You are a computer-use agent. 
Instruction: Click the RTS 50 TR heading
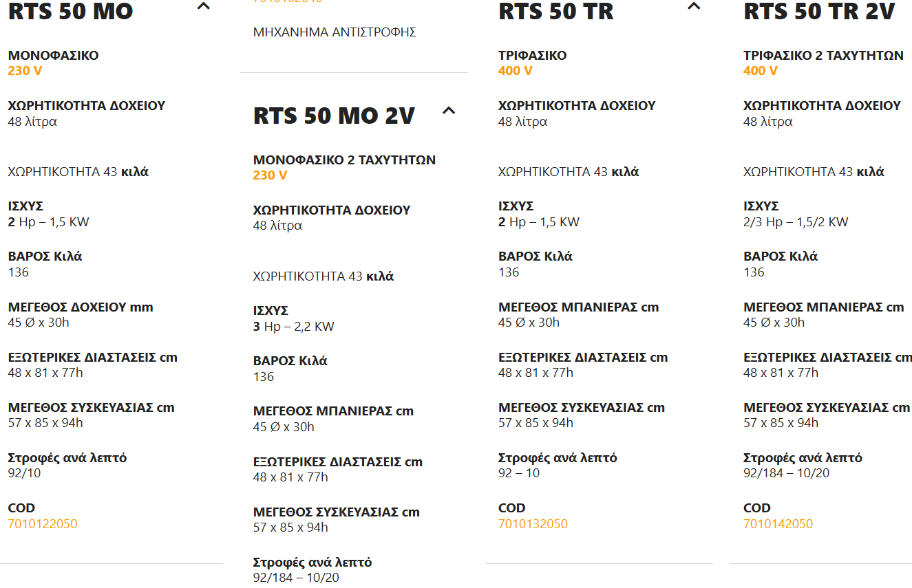[x=555, y=12]
